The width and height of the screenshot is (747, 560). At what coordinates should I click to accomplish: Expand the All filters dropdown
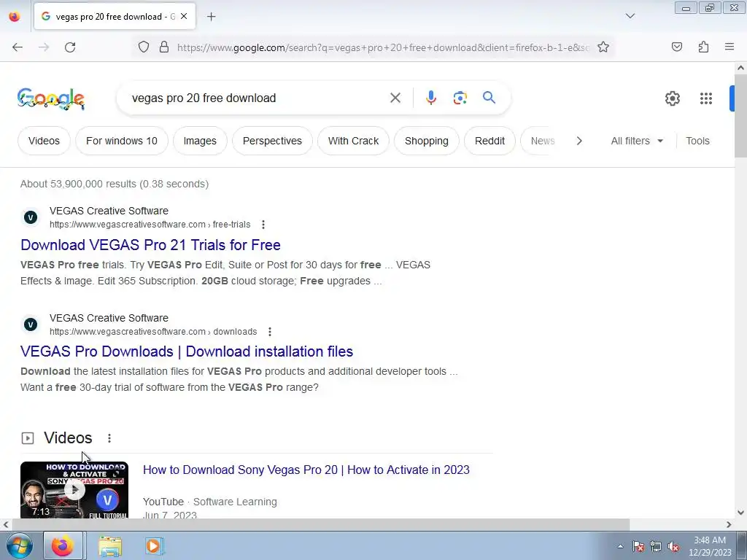tap(637, 141)
